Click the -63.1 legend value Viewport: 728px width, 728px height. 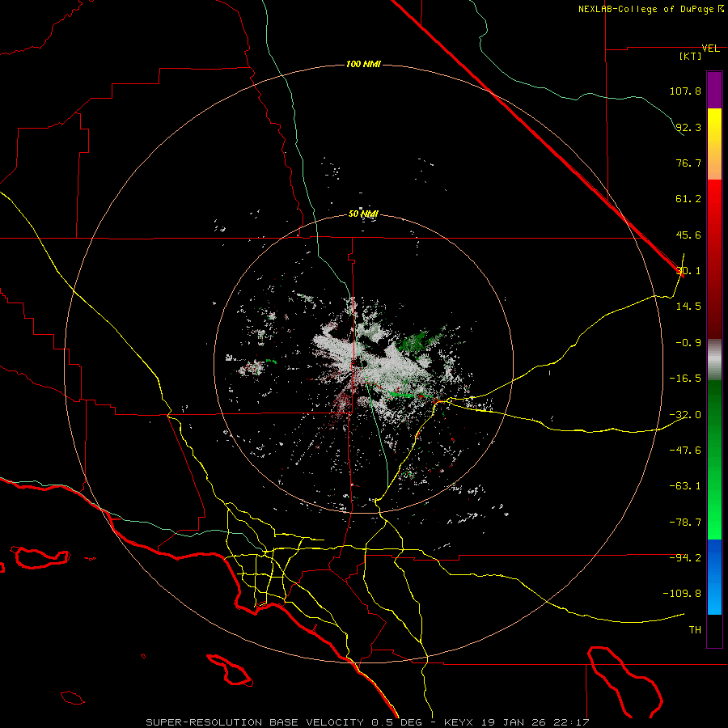685,486
